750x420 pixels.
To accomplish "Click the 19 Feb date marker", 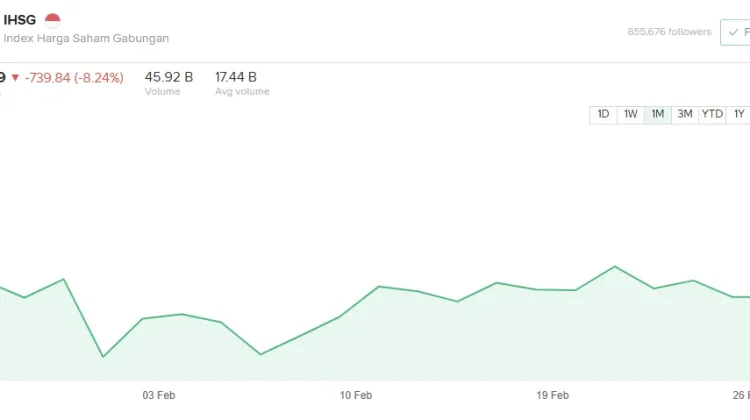I will pos(553,395).
